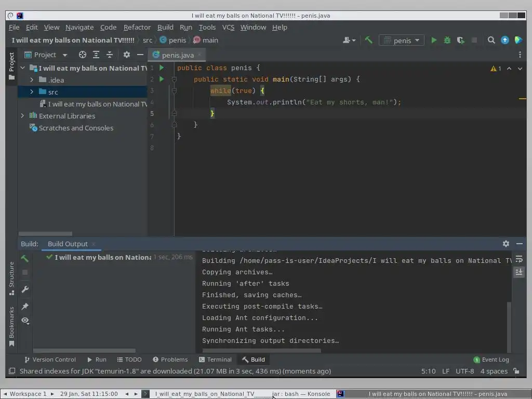Expand External Libraries node
532x399 pixels.
click(x=22, y=116)
